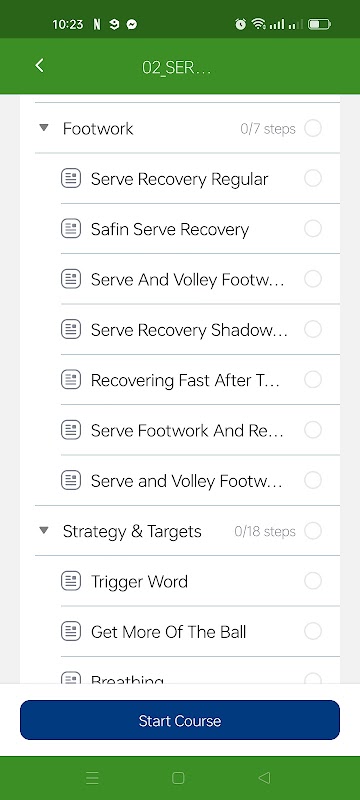360x800 pixels.
Task: Open the Strategy & Targets section title
Action: point(132,531)
